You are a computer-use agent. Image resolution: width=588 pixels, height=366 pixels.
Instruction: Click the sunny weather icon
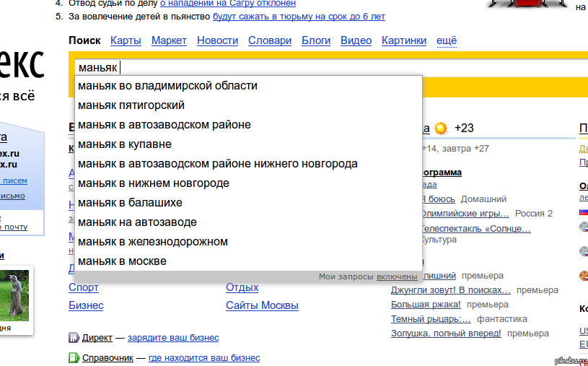[x=441, y=128]
